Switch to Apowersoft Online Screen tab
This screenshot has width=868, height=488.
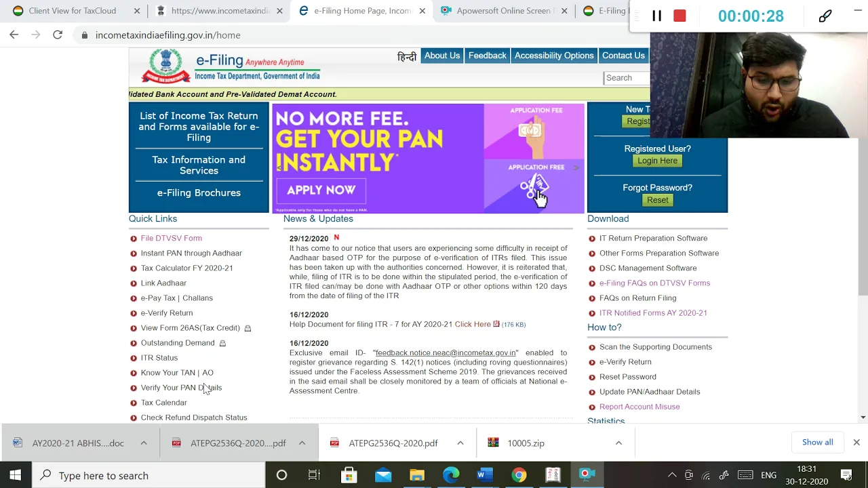[503, 11]
